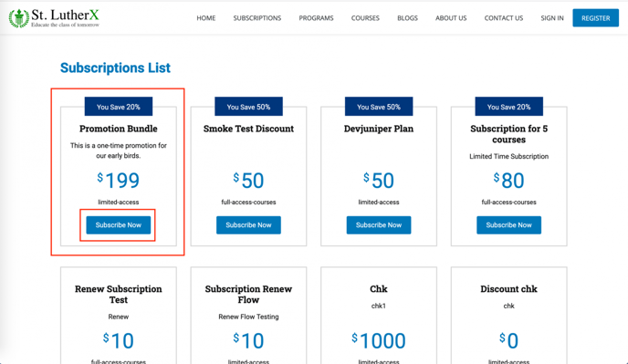
Task: Click limited-access label under Promotion Bundle
Action: click(119, 203)
